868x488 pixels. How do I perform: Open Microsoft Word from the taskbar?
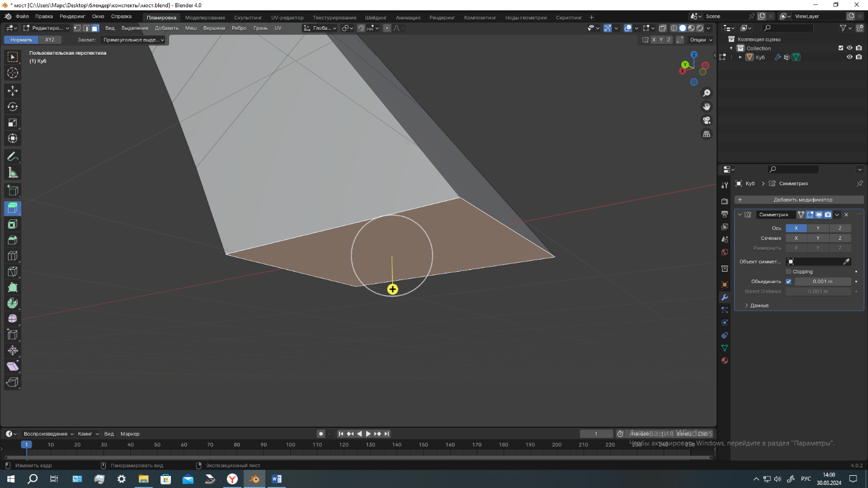(276, 479)
